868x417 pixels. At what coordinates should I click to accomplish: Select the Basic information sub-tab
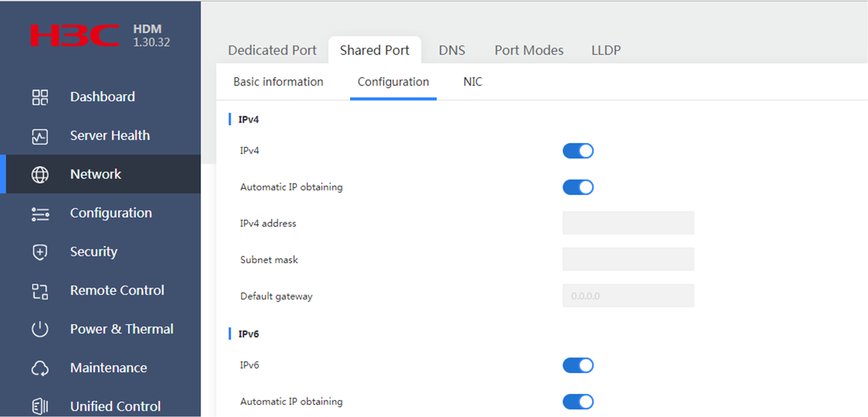point(278,82)
